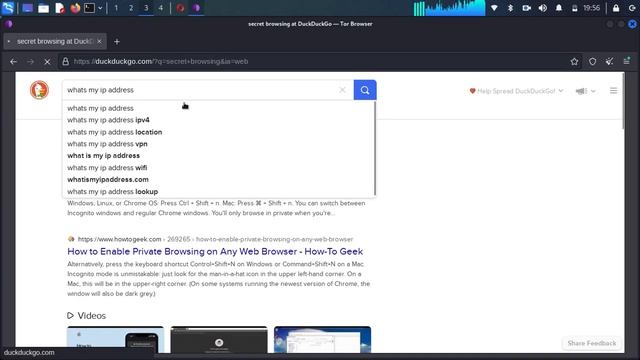Go back one page
This screenshot has width=640, height=360.
(x=13, y=62)
